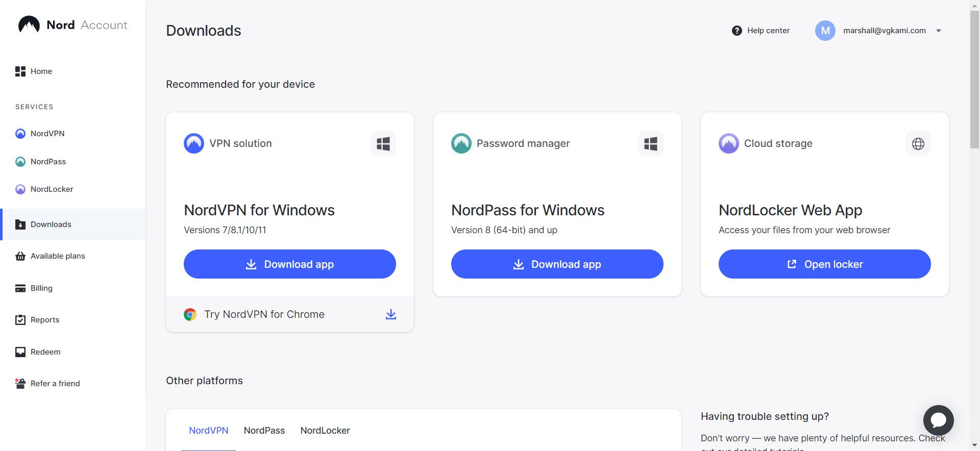Select NordVPN tab under Other platforms
This screenshot has width=980, height=451.
point(209,431)
